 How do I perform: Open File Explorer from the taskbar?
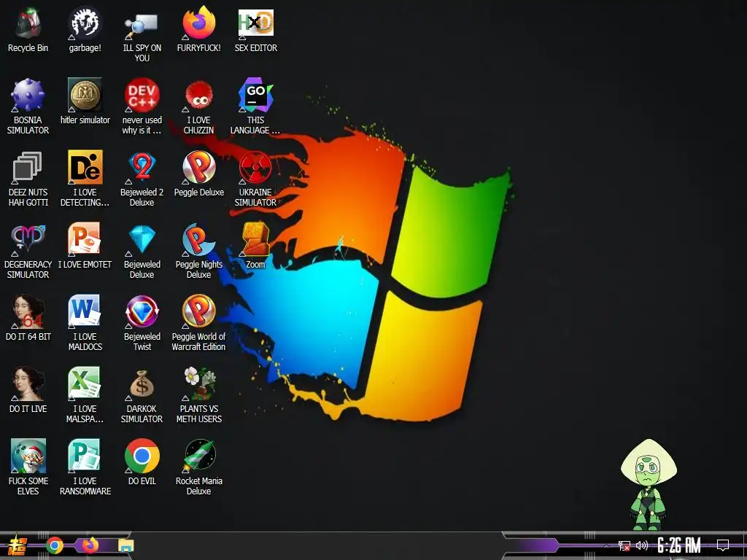click(126, 545)
